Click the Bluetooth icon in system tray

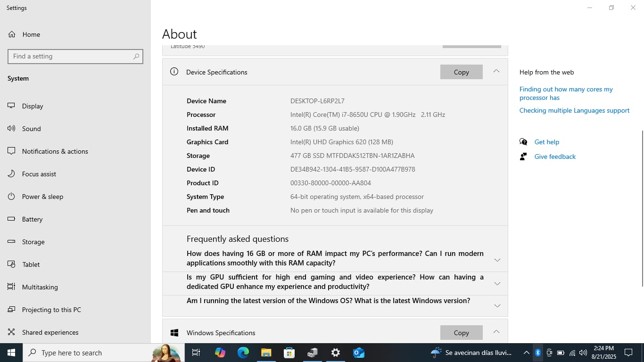coord(537,353)
